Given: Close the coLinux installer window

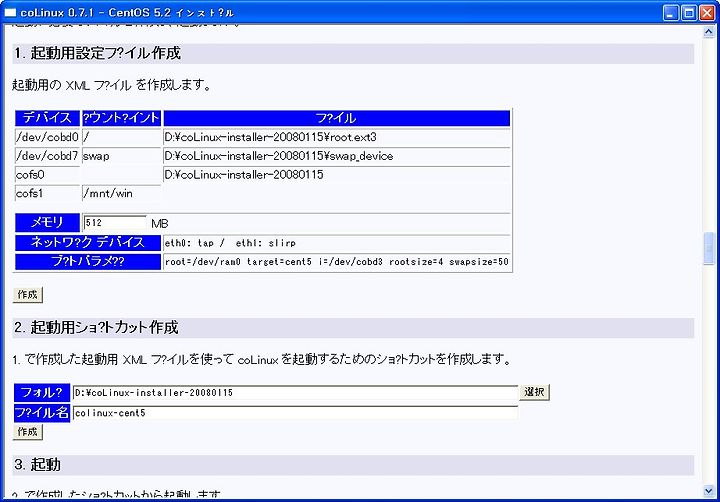Looking at the screenshot, I should 706,13.
